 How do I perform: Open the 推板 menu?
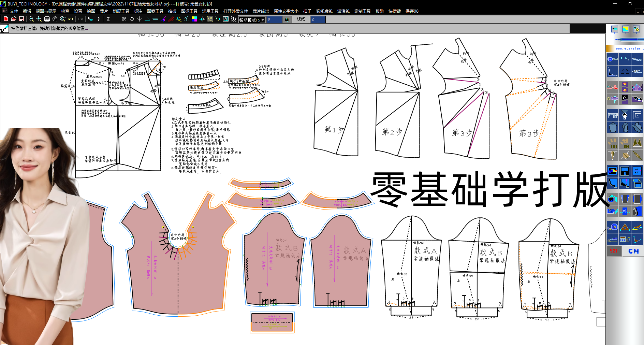pos(172,11)
